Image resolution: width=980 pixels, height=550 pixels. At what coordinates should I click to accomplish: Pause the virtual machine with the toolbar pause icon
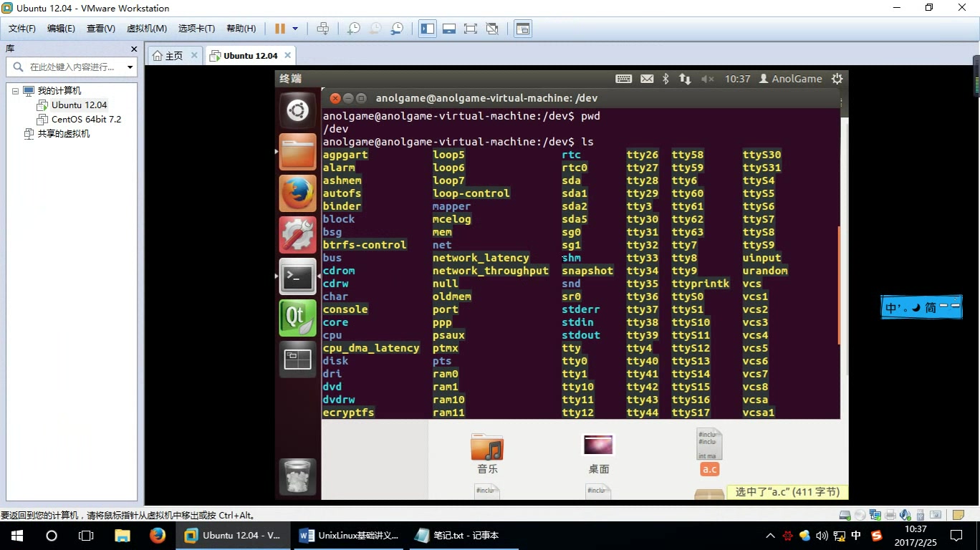pyautogui.click(x=280, y=29)
